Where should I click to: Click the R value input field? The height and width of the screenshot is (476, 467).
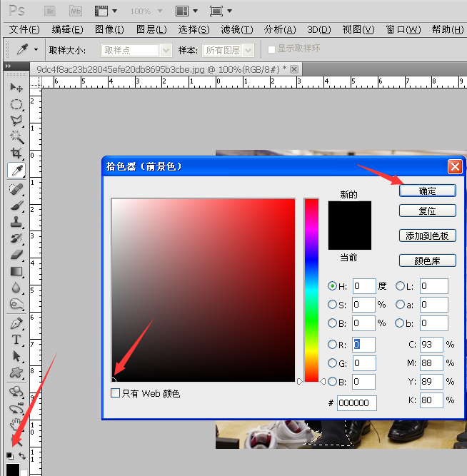(363, 345)
